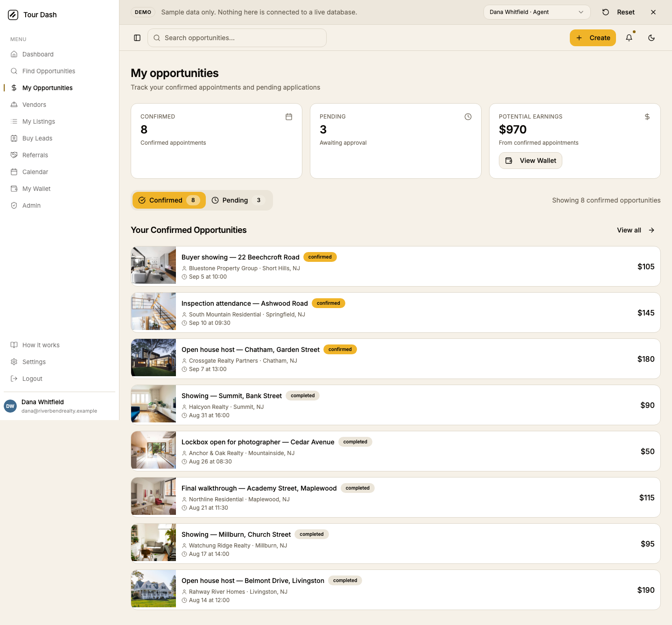
Task: Click the Create button
Action: (x=593, y=38)
